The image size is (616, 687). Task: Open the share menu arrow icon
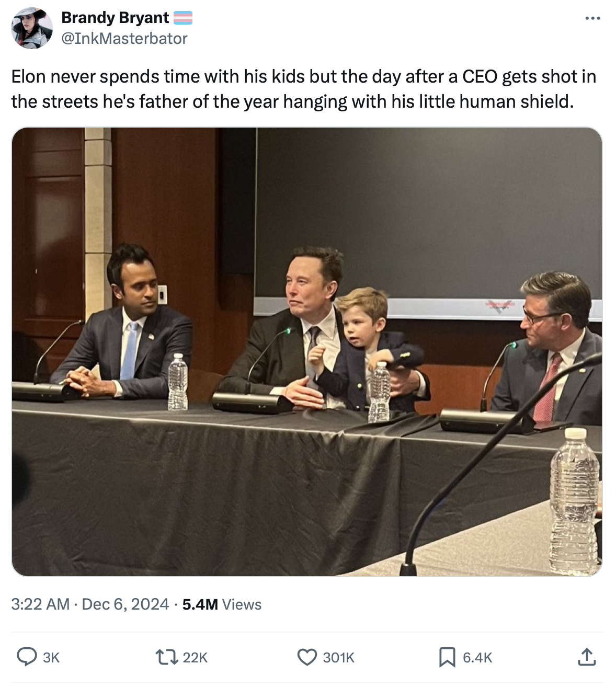pyautogui.click(x=587, y=657)
